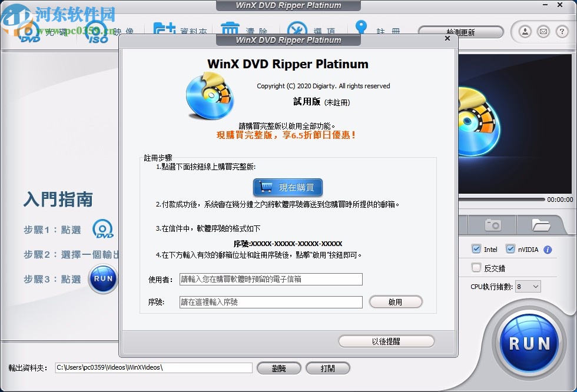Image resolution: width=577 pixels, height=392 pixels.
Task: Load an ISO image via the ISO 映像 icon
Action: pyautogui.click(x=96, y=29)
